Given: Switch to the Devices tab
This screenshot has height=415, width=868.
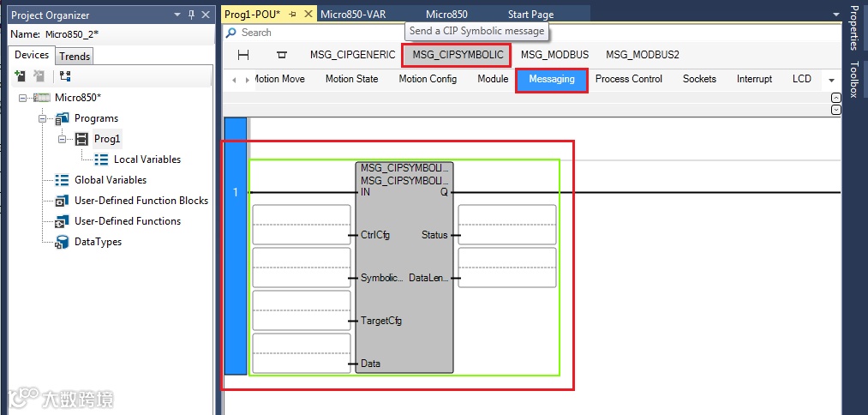Looking at the screenshot, I should pyautogui.click(x=32, y=55).
